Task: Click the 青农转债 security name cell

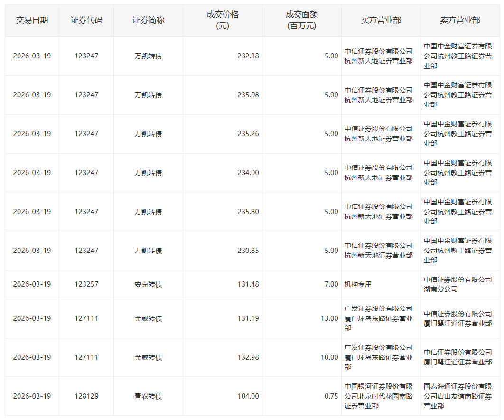Action: (x=148, y=396)
